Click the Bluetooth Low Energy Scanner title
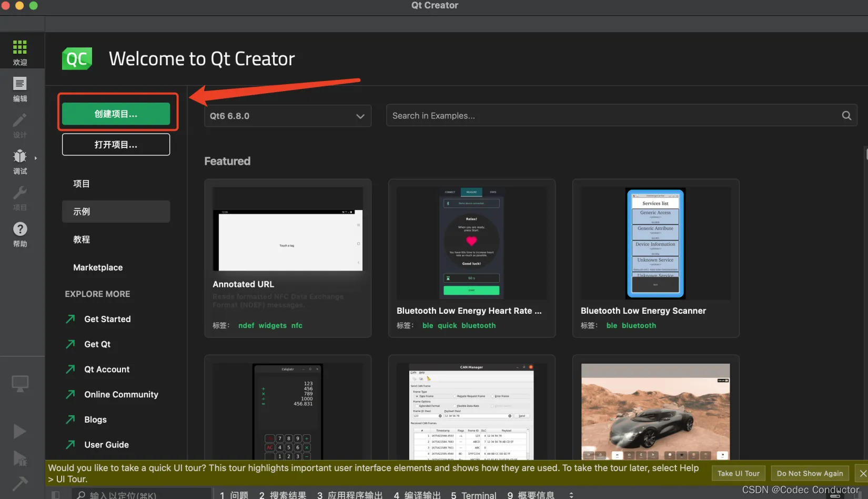 [x=643, y=311]
